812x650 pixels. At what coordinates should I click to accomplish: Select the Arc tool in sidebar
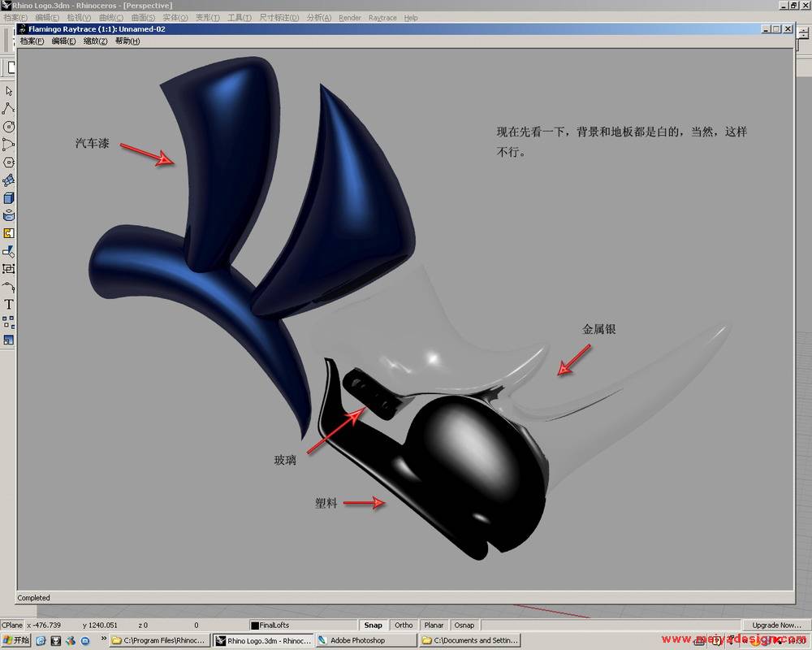click(x=9, y=145)
